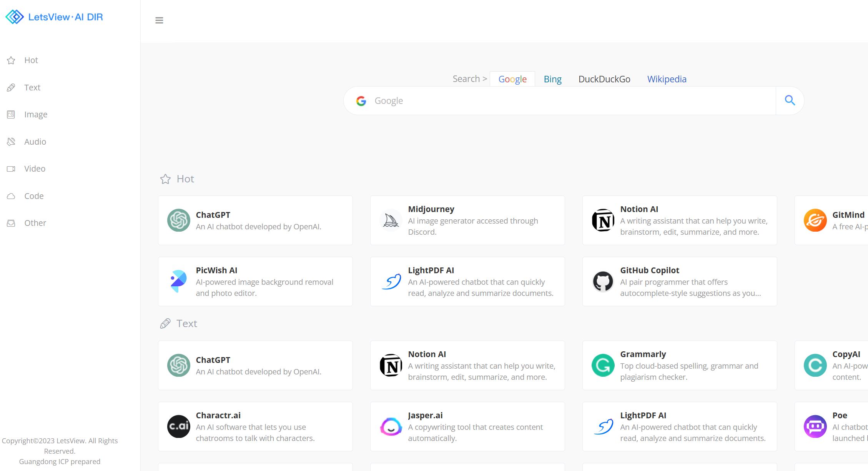Click the ChatGPT logo icon in the Hot section
Viewport: 868px width, 471px height.
click(178, 220)
